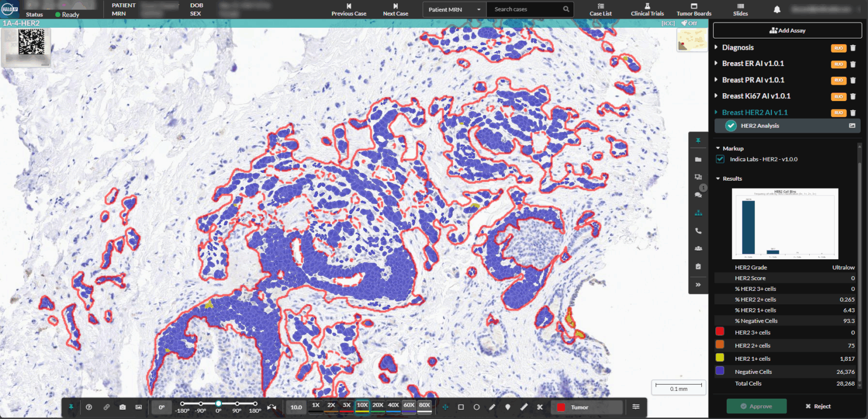Screen dimensions: 868x419
Task: Take a snapshot with the camera tool
Action: 122,406
